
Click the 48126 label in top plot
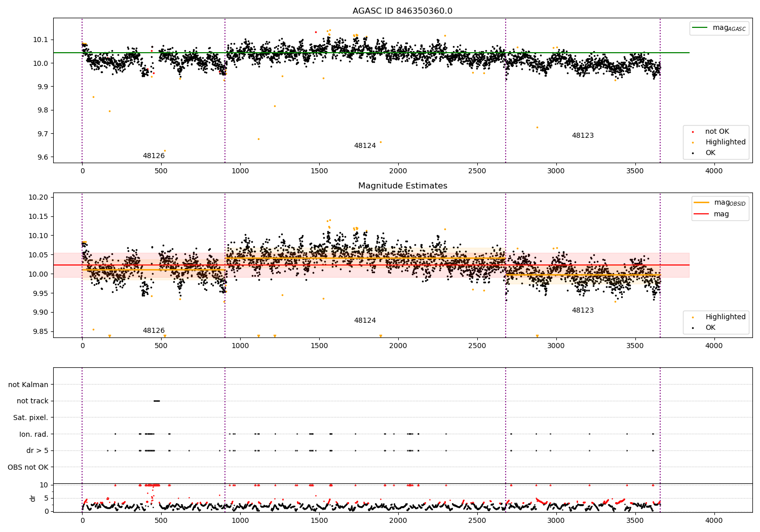[154, 156]
